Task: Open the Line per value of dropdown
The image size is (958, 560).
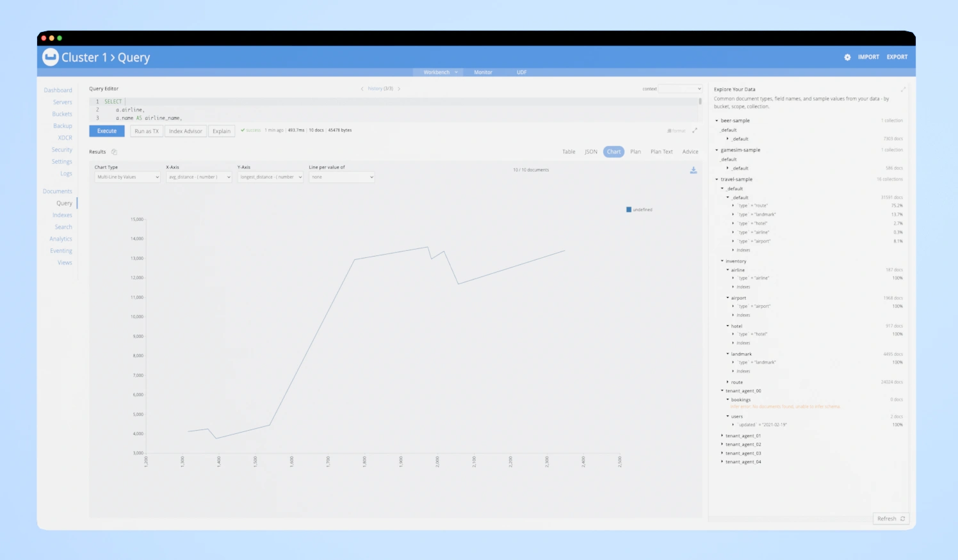Action: pos(341,177)
